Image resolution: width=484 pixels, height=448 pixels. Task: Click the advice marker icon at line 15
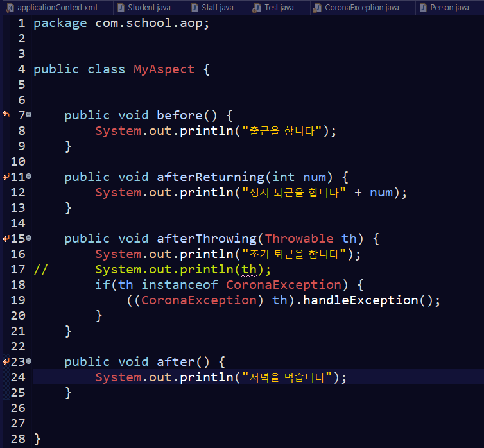(6, 239)
